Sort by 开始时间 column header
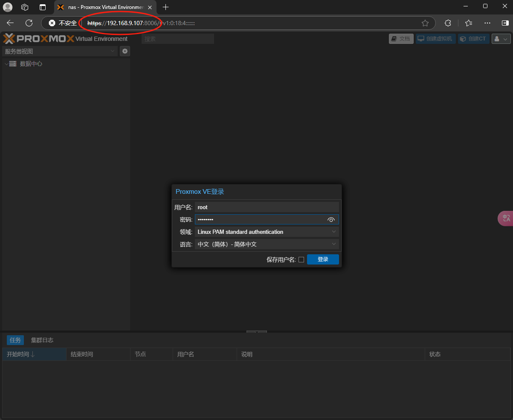 (34, 354)
